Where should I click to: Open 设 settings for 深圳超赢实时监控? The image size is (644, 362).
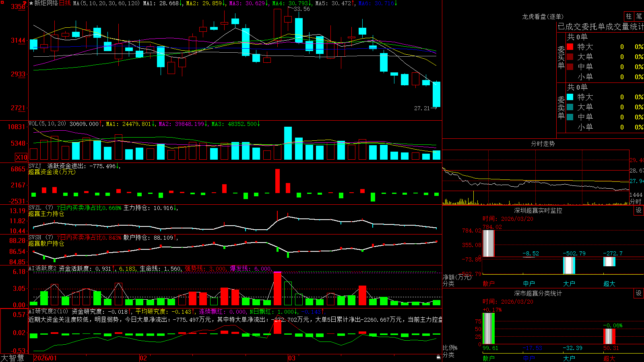639,210
